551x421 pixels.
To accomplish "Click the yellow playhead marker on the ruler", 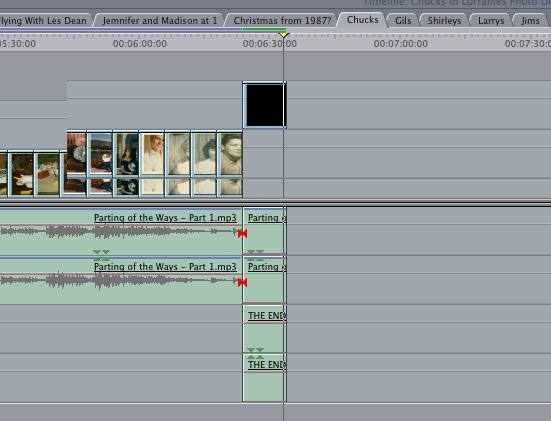I will tap(284, 35).
